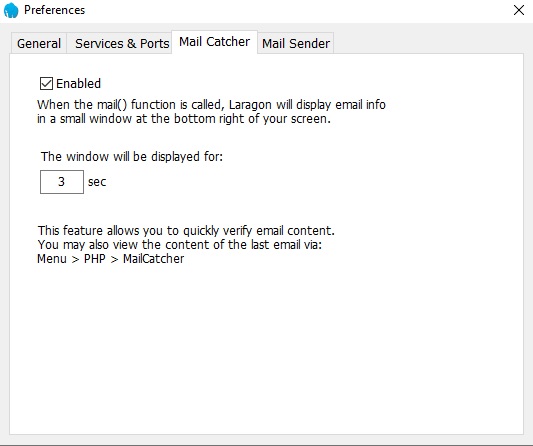Click 'The window will be displayed for:' label
533x446 pixels.
132,157
